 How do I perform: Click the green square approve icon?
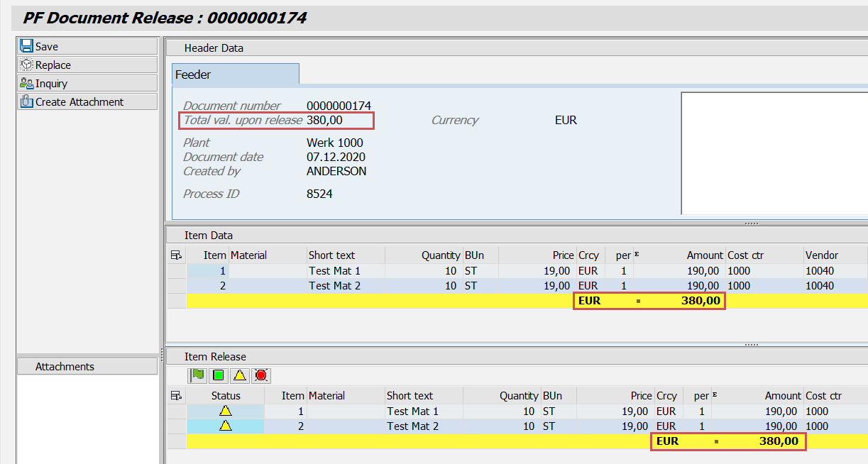pyautogui.click(x=219, y=375)
